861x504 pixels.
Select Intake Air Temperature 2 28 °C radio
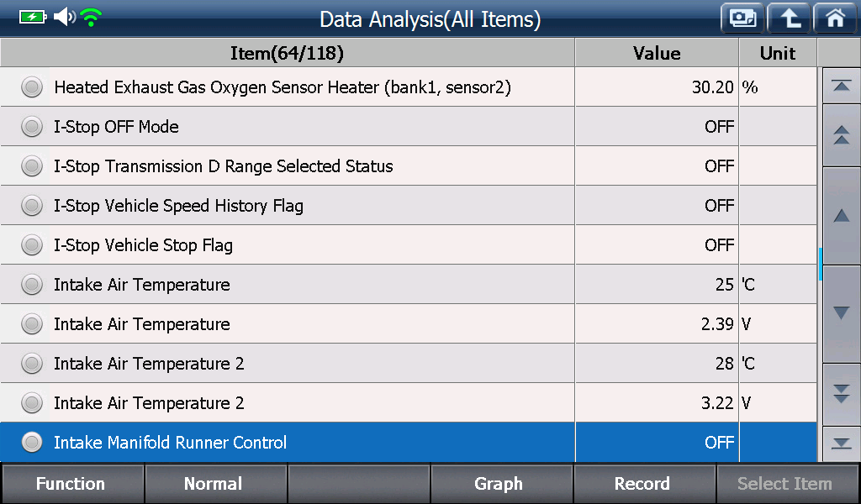32,364
